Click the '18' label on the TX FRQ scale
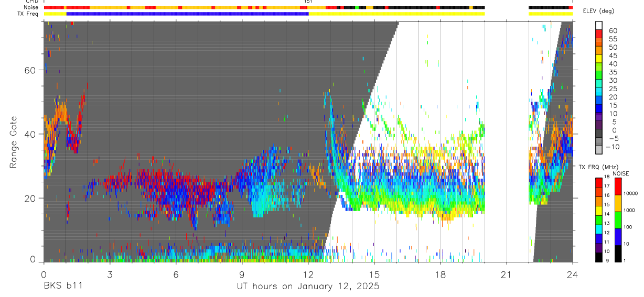This screenshot has height=297, width=644. [607, 177]
